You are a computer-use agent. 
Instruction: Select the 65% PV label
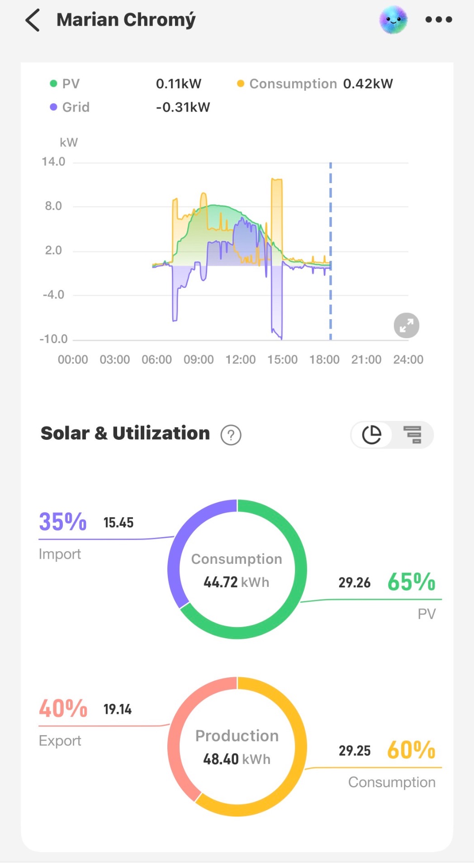click(411, 582)
